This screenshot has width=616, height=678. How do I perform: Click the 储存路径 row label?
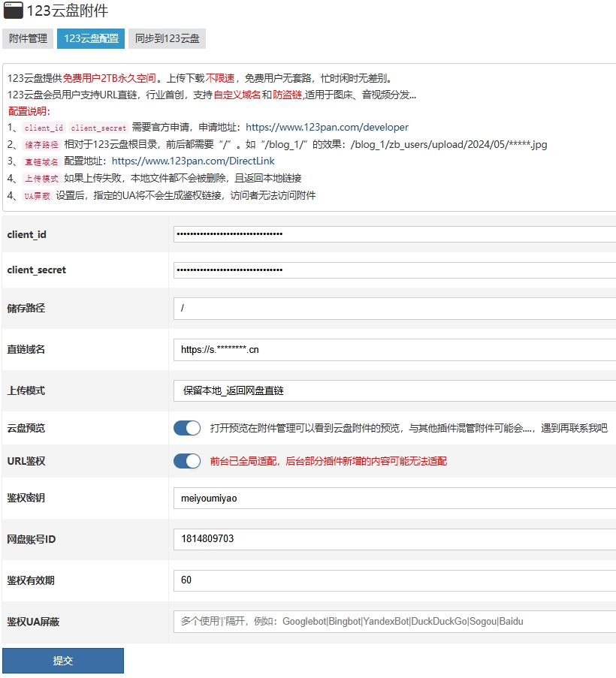click(26, 309)
